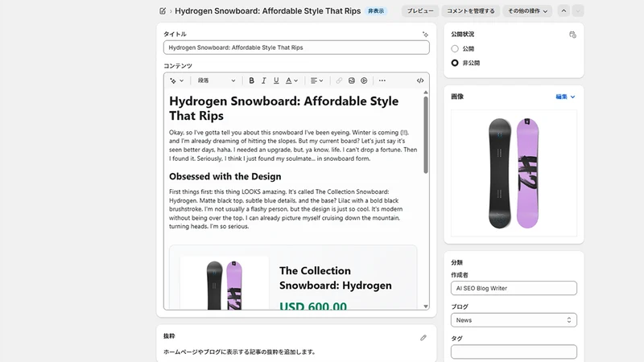Open the その他の操作 dropdown
The width and height of the screenshot is (644, 362).
527,11
